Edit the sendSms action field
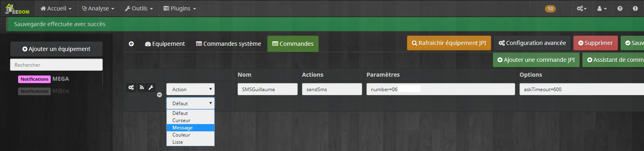Screen dimensions: 644x151 point(332,89)
